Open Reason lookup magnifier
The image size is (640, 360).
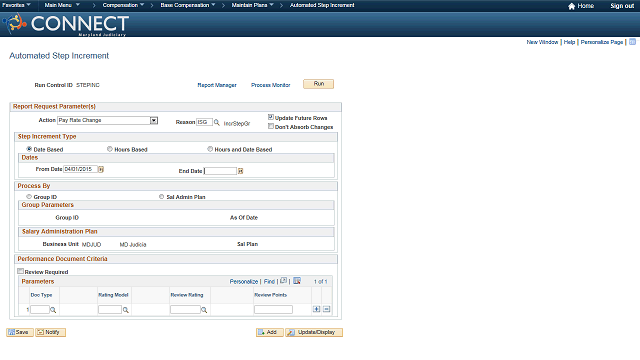pos(217,122)
